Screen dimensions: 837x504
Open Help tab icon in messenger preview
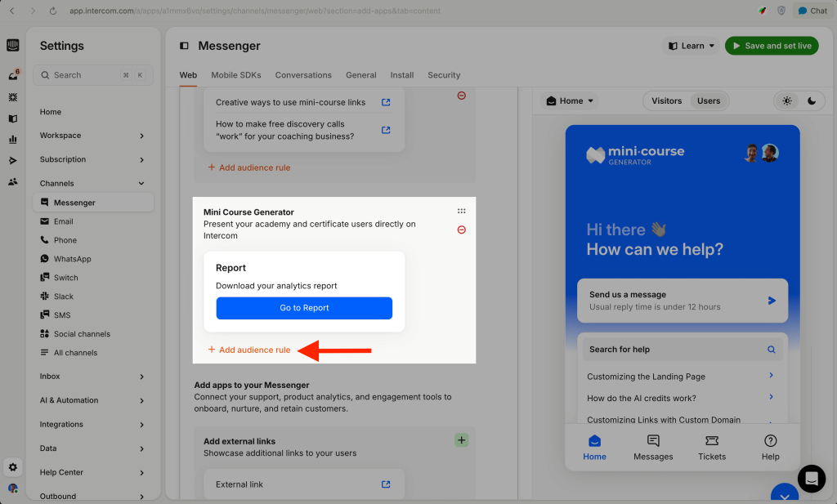click(x=770, y=440)
